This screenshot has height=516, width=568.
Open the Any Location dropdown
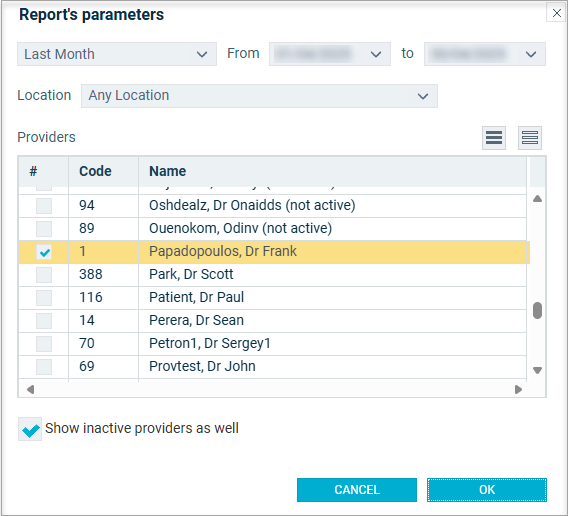pos(259,96)
